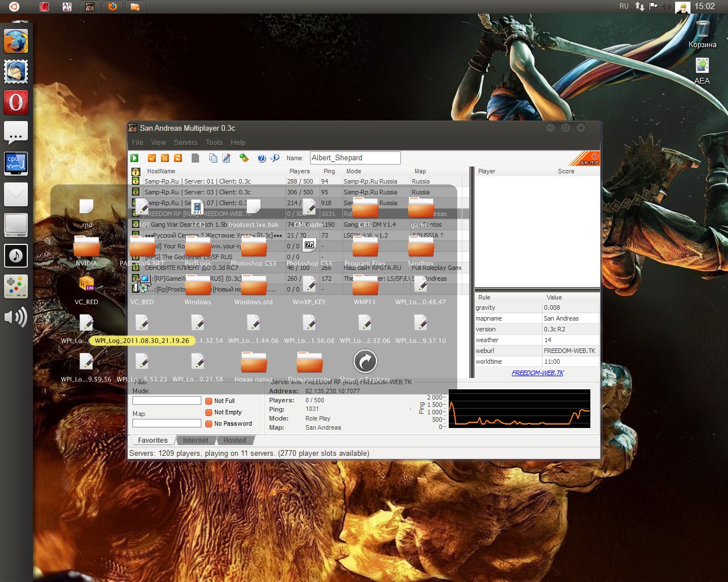Click Show in Explorer arrow icon

pyautogui.click(x=365, y=361)
